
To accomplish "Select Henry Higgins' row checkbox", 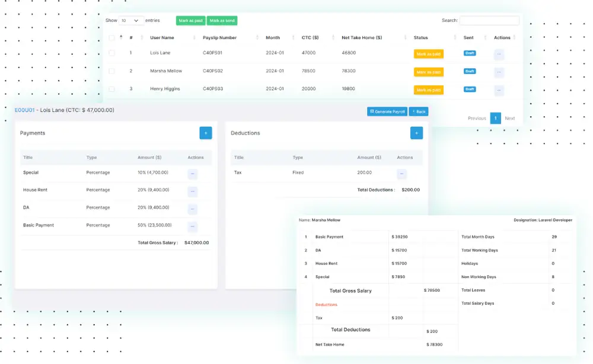I will [112, 89].
